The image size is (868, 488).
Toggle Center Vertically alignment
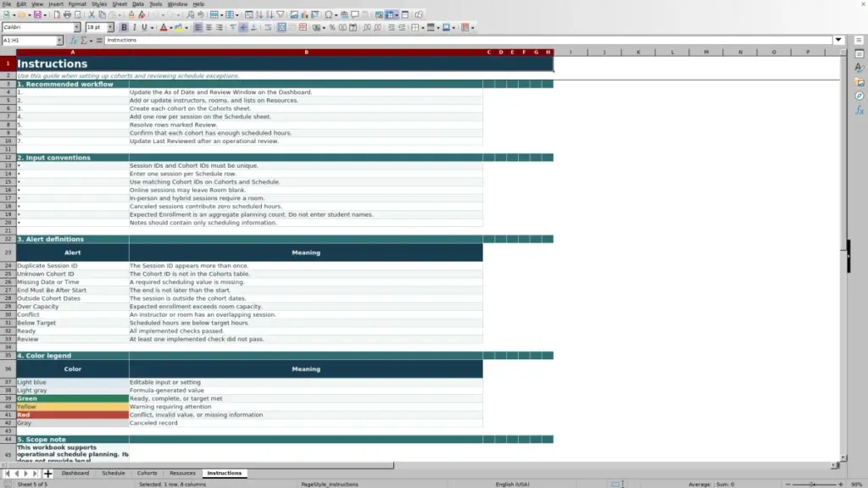(243, 27)
